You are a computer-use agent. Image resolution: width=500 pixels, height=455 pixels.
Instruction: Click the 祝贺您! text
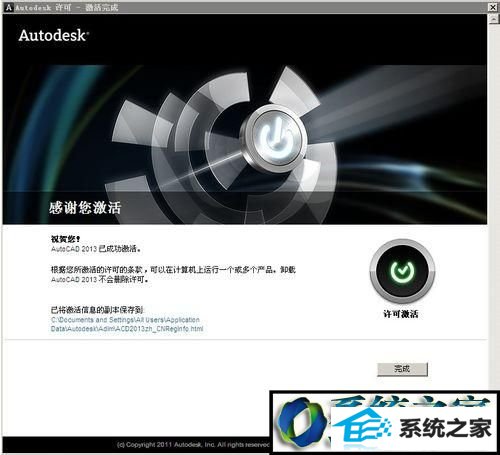65,239
